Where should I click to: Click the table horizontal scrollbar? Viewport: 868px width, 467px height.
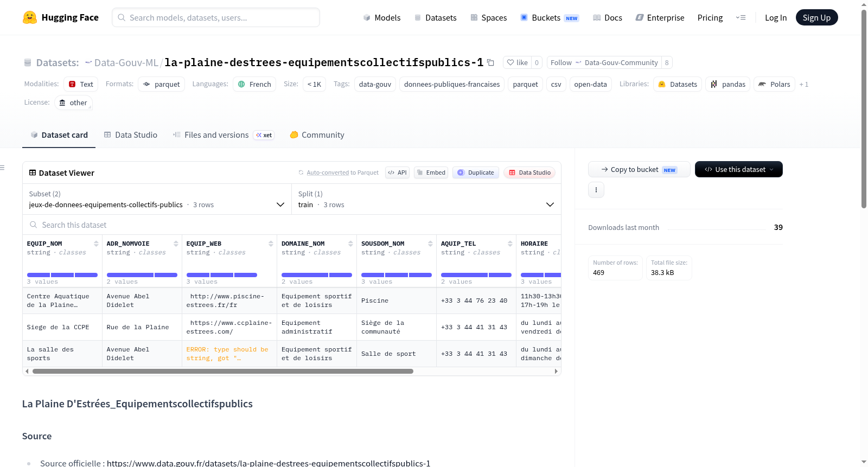pos(223,372)
